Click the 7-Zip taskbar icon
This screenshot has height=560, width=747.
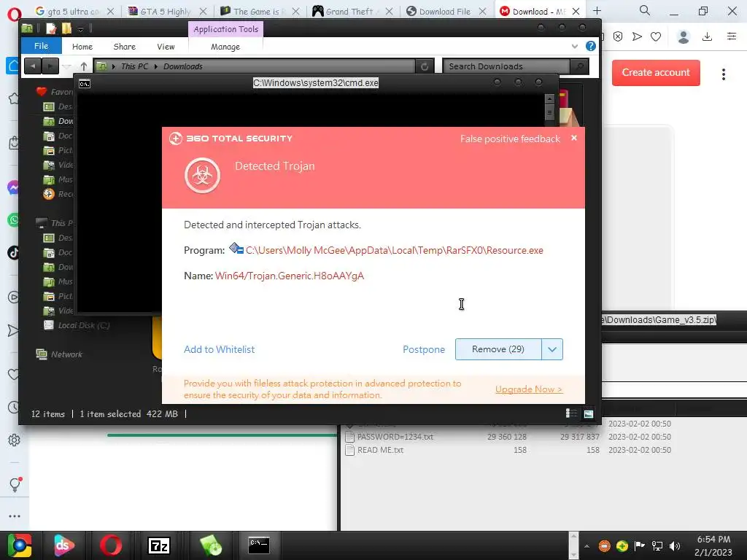point(158,545)
